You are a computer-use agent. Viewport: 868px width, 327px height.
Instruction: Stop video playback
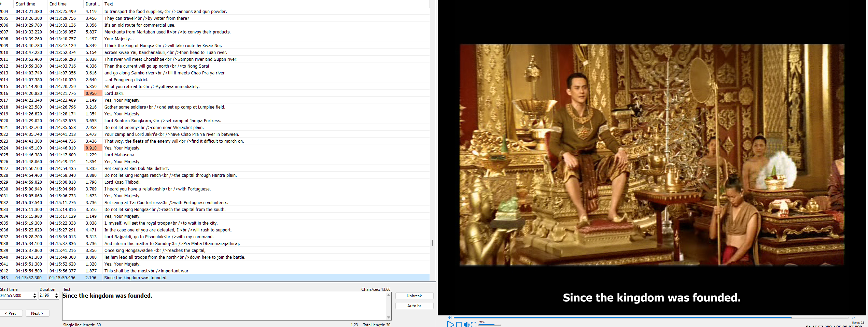(459, 324)
